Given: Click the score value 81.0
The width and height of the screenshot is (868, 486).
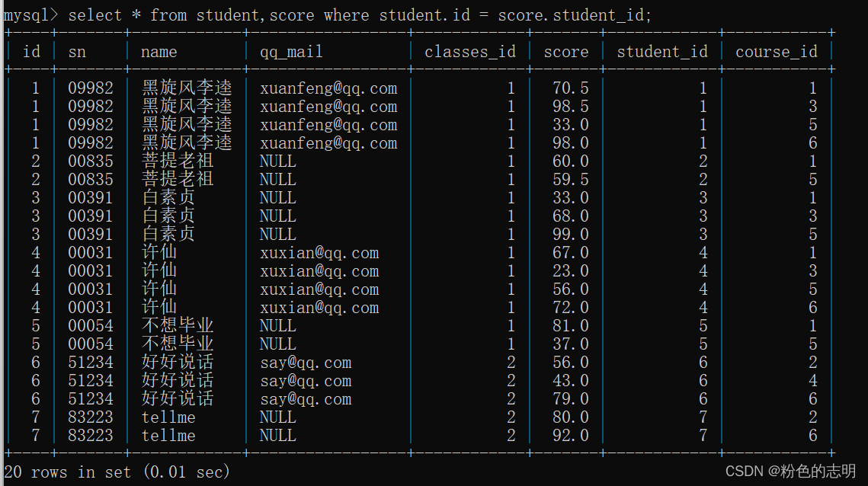Looking at the screenshot, I should click(570, 325).
